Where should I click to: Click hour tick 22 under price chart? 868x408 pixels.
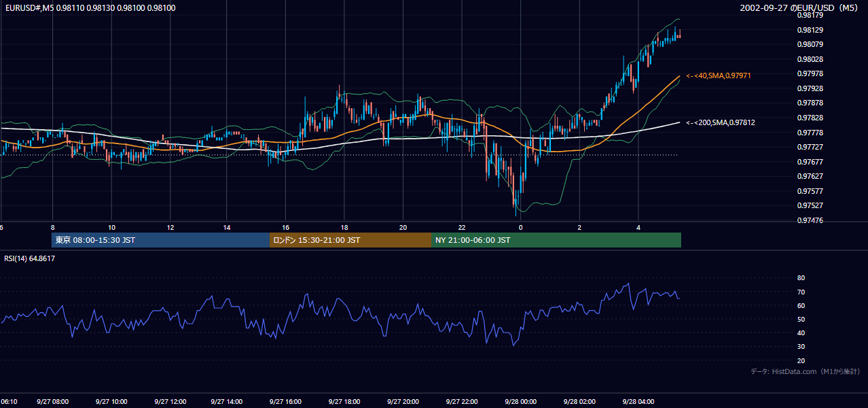pyautogui.click(x=462, y=227)
